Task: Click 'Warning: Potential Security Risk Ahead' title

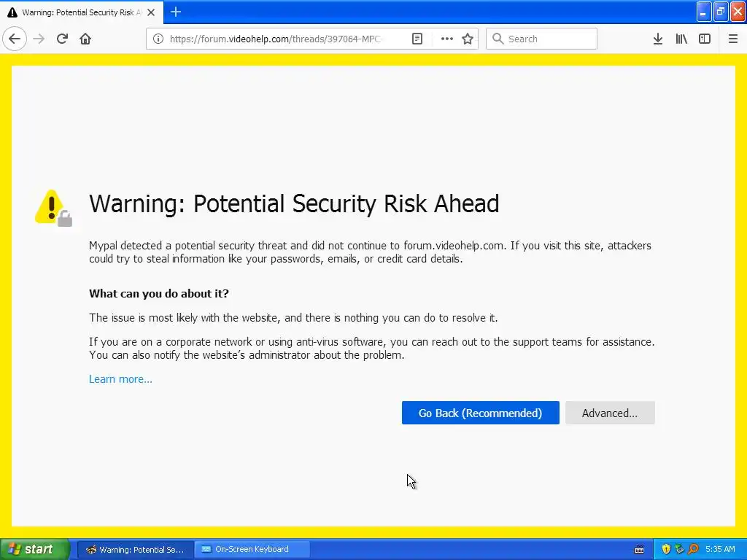Action: pos(294,204)
